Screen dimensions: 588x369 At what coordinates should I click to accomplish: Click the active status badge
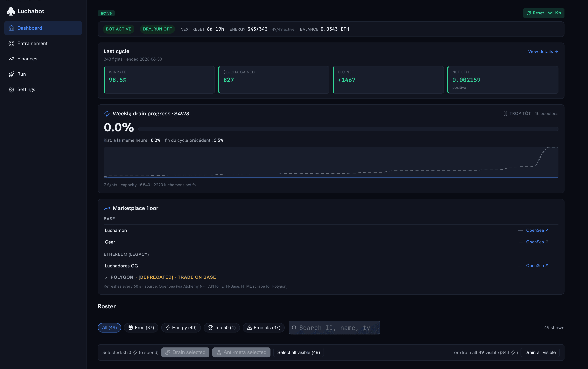[x=106, y=13]
